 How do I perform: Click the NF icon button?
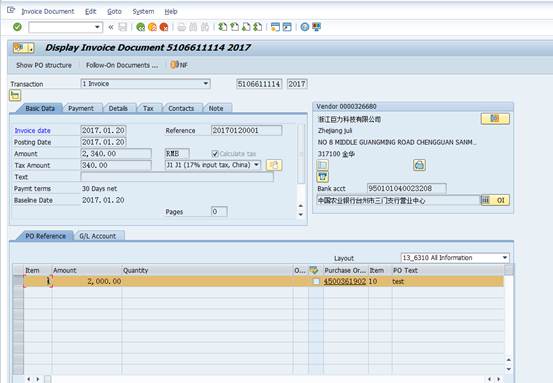179,65
